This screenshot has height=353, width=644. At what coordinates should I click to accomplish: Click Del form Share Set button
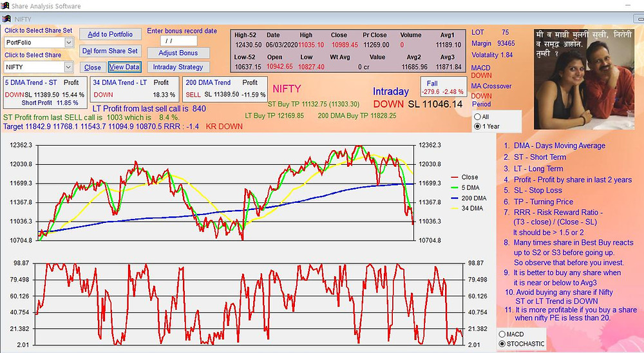(110, 51)
